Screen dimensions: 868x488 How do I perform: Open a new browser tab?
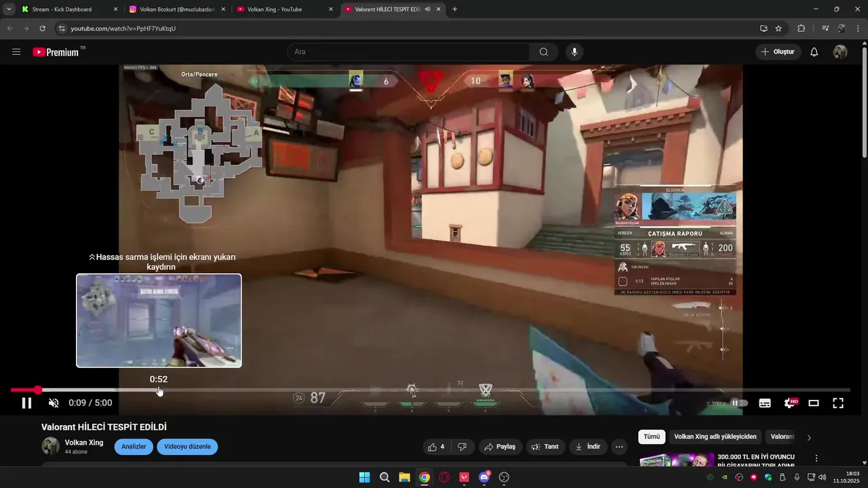[x=454, y=9]
